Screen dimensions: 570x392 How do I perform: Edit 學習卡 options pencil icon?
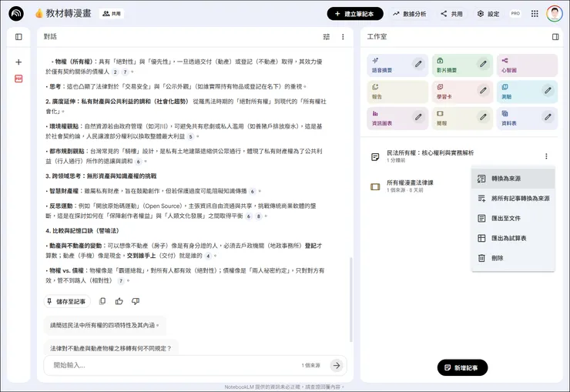[x=483, y=90]
